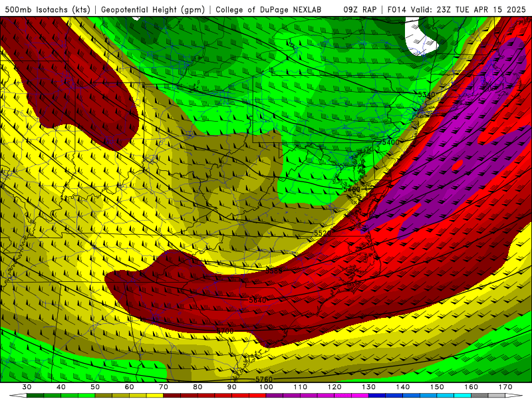Select the 5460 height contour label
The width and height of the screenshot is (532, 399).
point(352,189)
